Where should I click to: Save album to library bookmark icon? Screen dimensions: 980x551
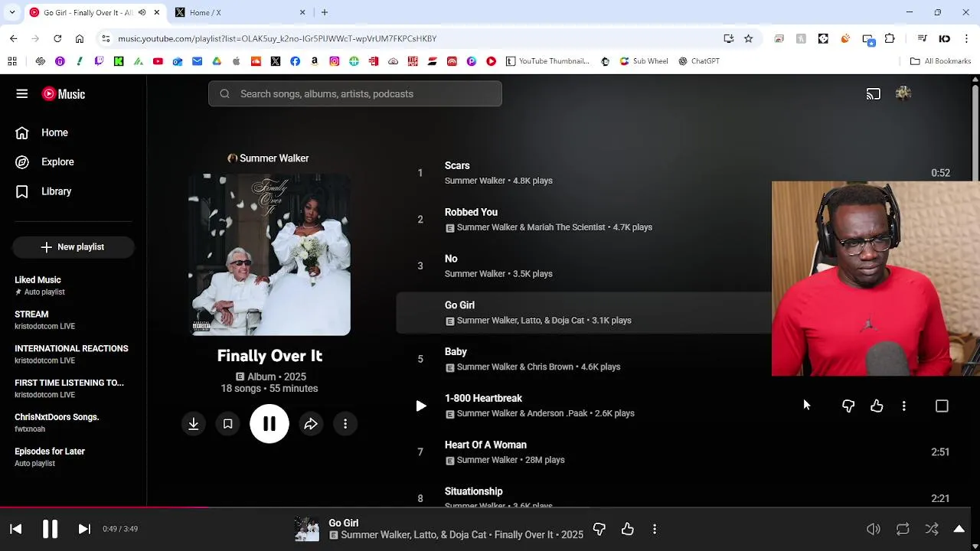coord(227,424)
